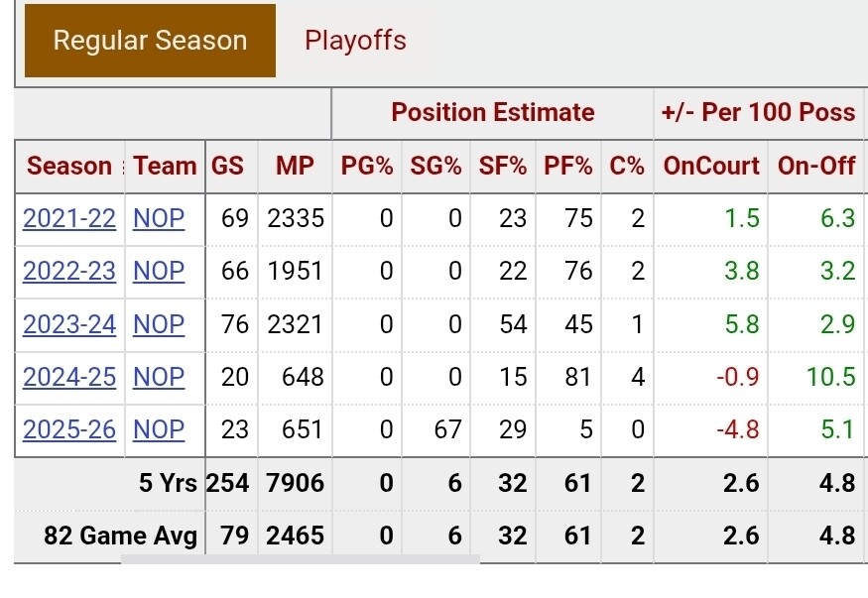868x598 pixels.
Task: Sort by PF% column header
Action: tap(568, 166)
